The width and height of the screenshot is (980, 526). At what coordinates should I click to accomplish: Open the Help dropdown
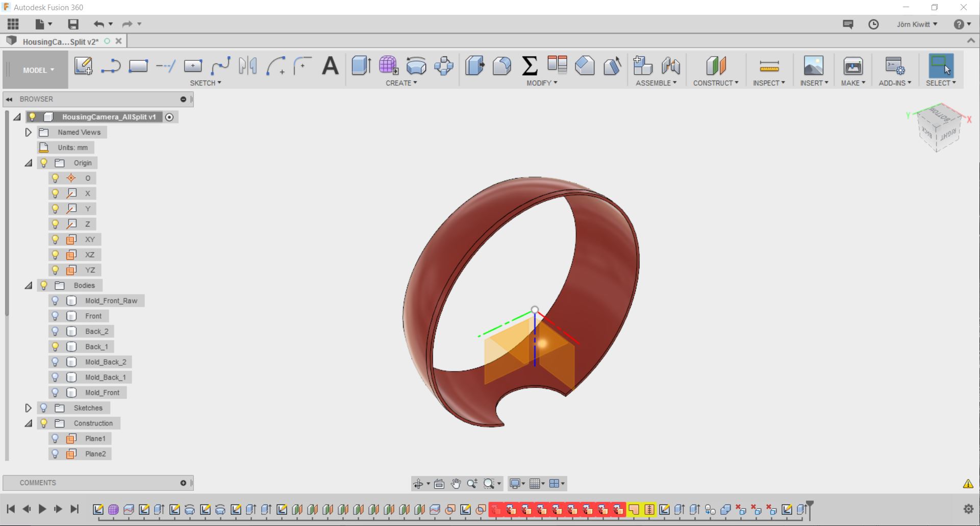tap(962, 24)
